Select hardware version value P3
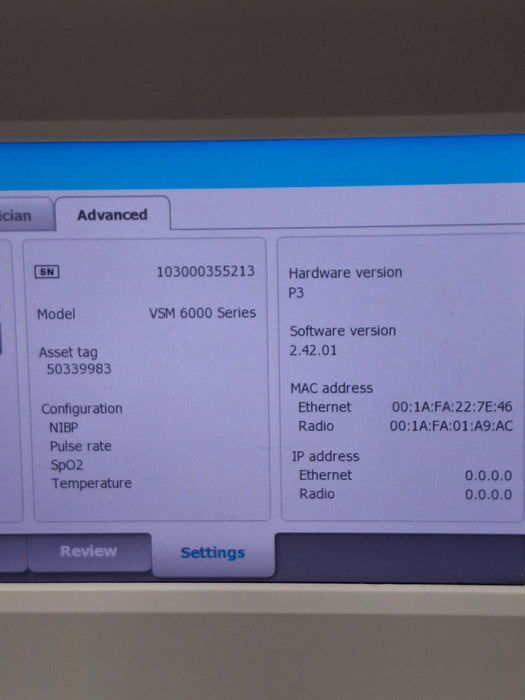Screen dimensions: 525x700 [296, 293]
